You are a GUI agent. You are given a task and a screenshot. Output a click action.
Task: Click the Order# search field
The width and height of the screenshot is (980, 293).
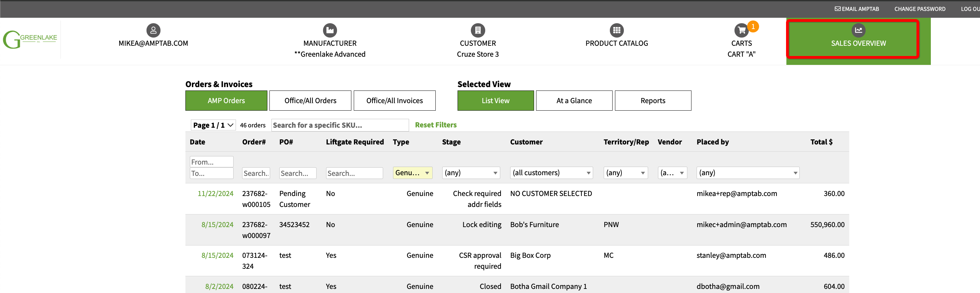256,173
